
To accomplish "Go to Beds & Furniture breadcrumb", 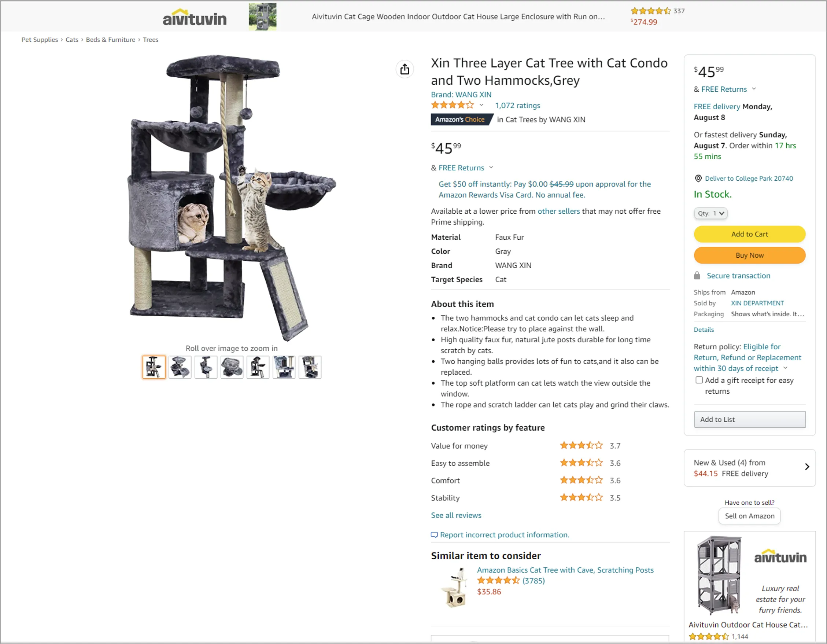I will (110, 40).
